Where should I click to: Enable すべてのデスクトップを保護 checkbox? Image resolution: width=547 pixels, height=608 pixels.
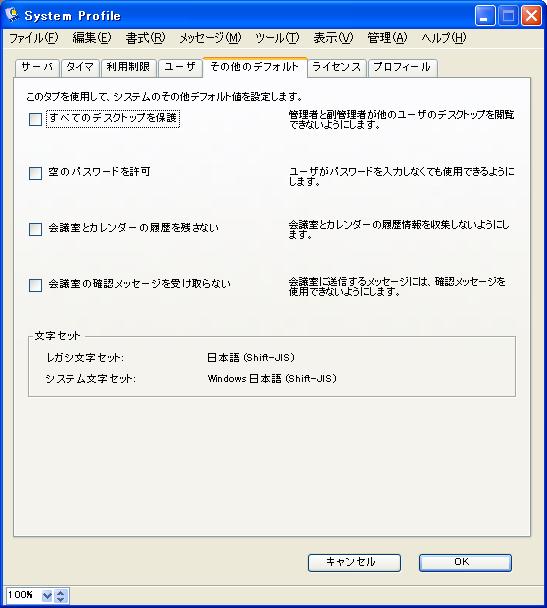35,119
